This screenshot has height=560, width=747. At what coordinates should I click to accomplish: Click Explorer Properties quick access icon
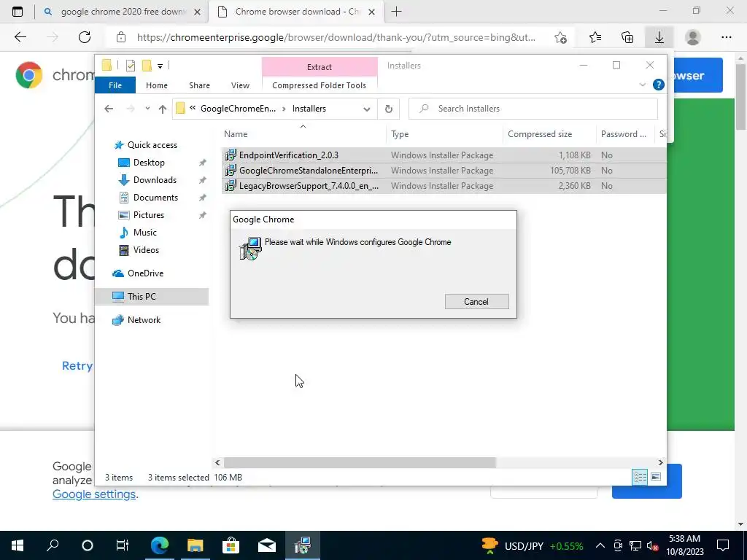pyautogui.click(x=130, y=66)
